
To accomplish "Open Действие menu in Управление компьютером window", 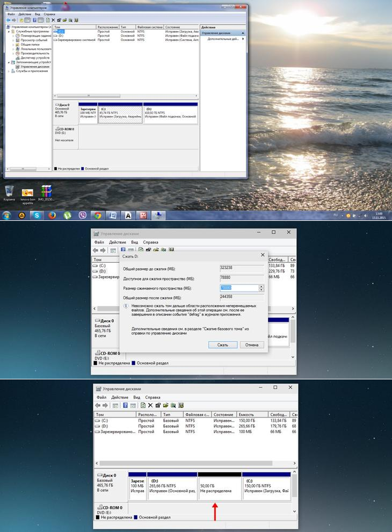I will pyautogui.click(x=25, y=14).
